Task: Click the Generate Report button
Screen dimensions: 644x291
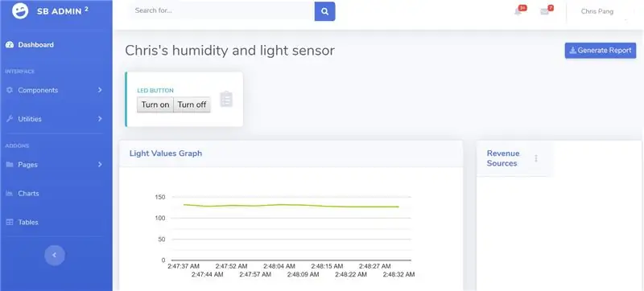Action: tap(601, 51)
